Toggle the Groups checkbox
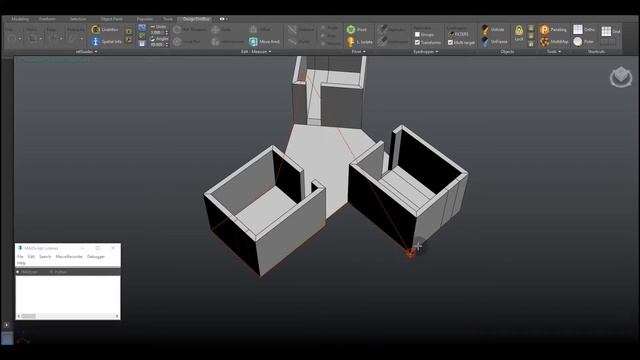The width and height of the screenshot is (640, 360). [x=417, y=35]
